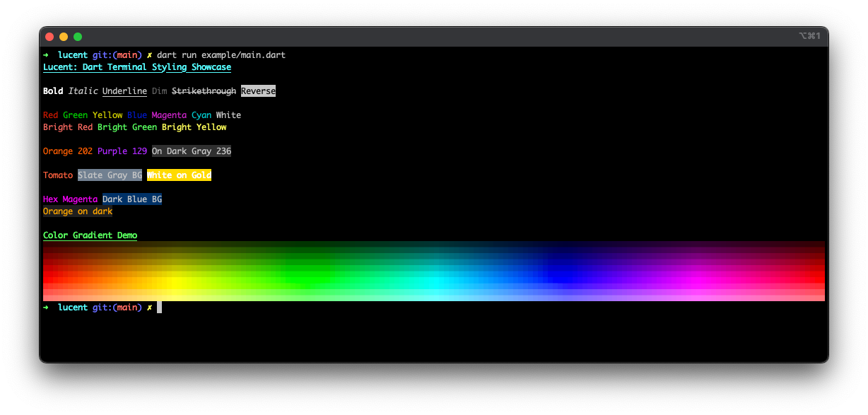
Task: Open the Lucent: Dart Terminal Styling Showcase link
Action: pos(136,66)
